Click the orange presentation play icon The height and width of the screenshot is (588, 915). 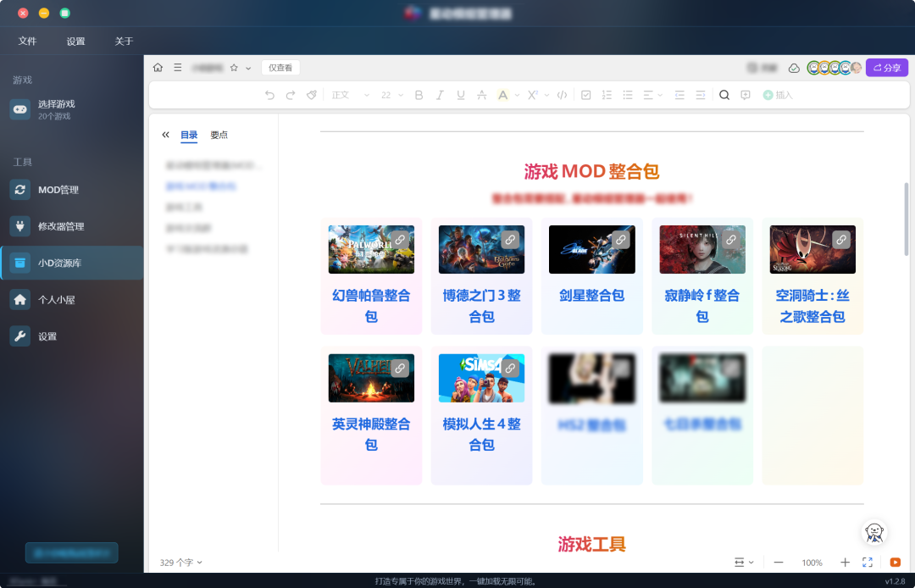tap(896, 563)
